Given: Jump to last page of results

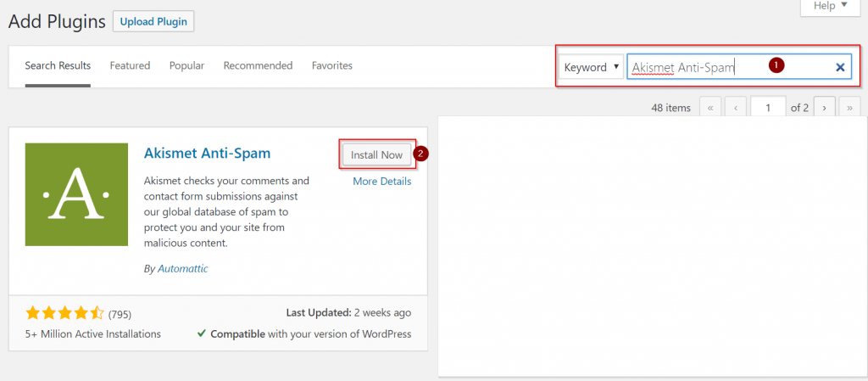Looking at the screenshot, I should [849, 108].
